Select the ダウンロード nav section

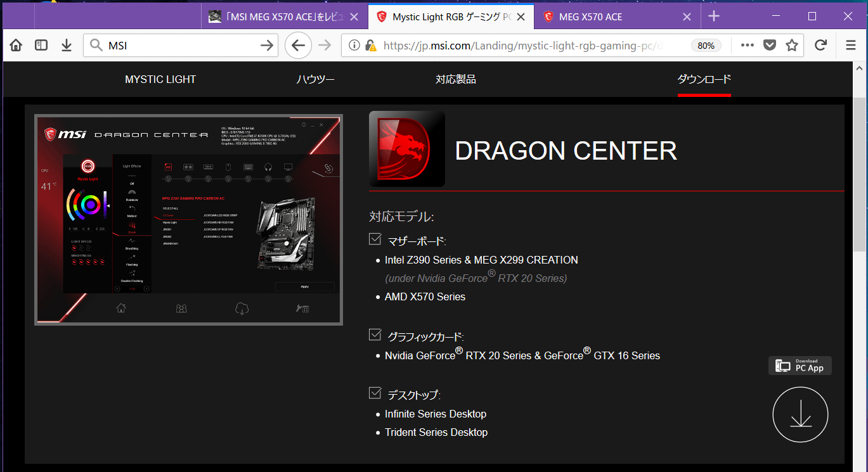[x=704, y=79]
